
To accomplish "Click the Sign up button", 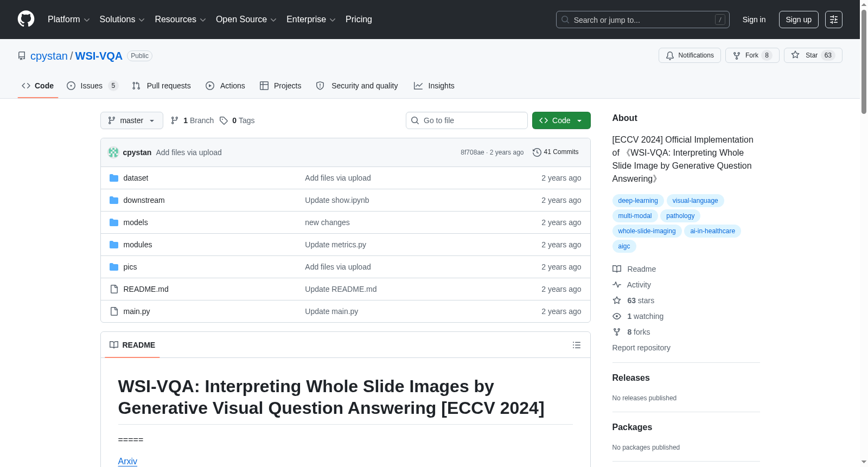I will tap(799, 20).
